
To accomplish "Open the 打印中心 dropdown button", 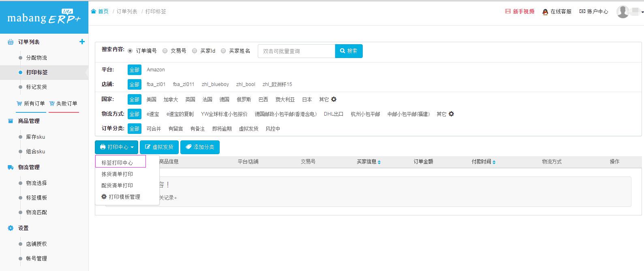I will [116, 147].
